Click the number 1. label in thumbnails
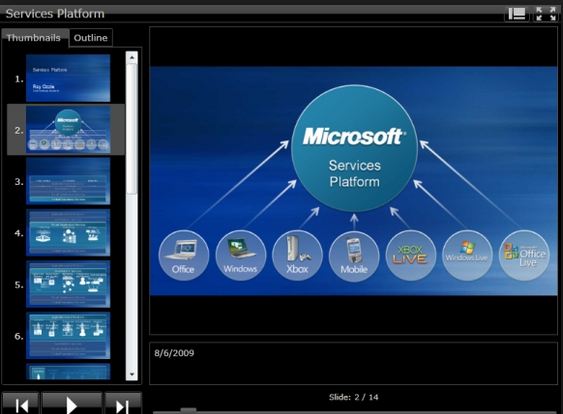563x414 pixels. pos(19,79)
